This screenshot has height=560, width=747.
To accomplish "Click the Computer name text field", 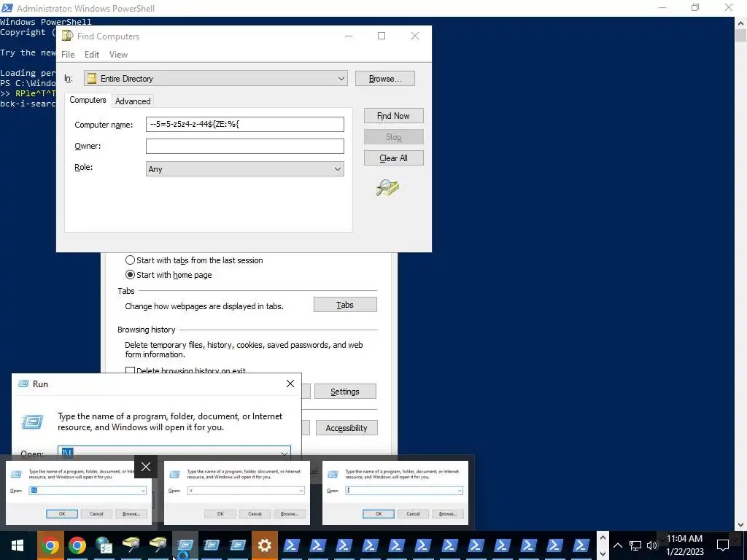I will click(x=245, y=124).
